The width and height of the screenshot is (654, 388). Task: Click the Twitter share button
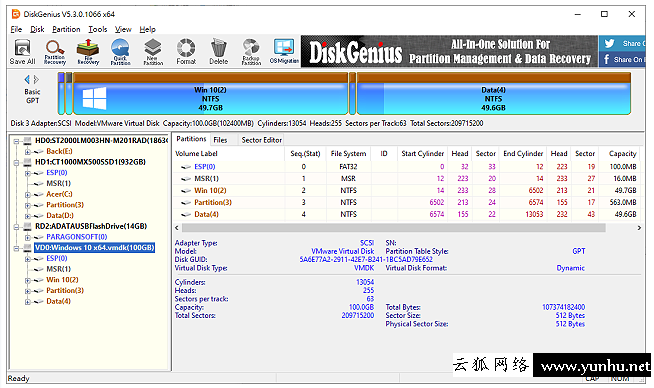pos(622,43)
